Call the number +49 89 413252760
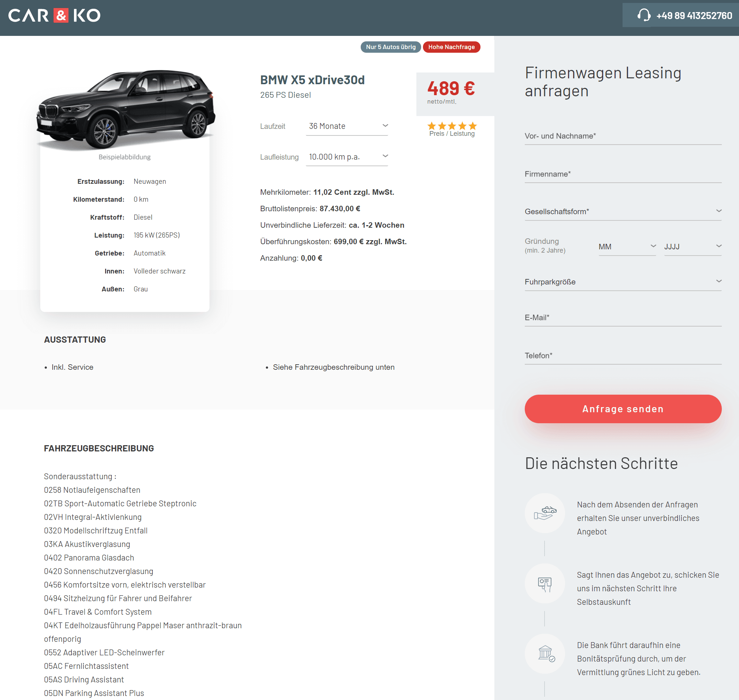This screenshot has height=700, width=739. pos(694,16)
